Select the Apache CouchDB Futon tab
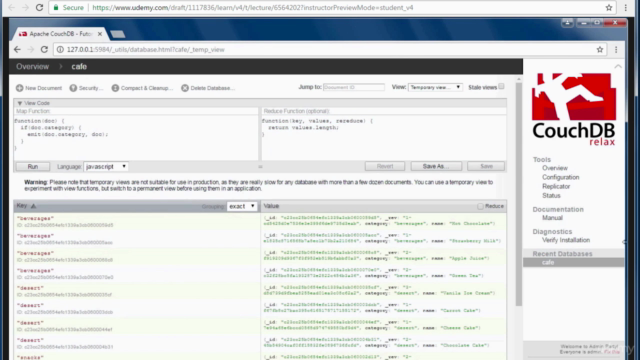The height and width of the screenshot is (360, 640). point(60,34)
